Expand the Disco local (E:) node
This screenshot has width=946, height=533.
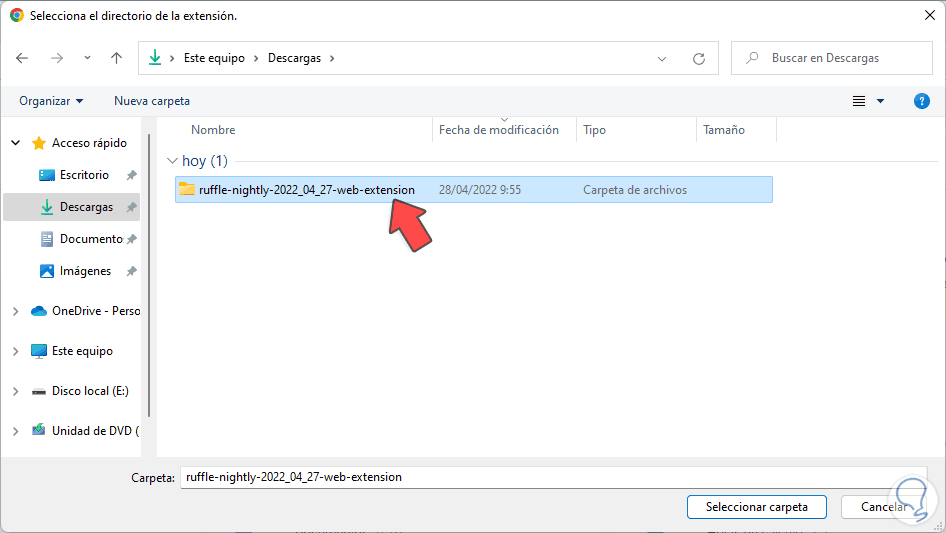tap(16, 391)
